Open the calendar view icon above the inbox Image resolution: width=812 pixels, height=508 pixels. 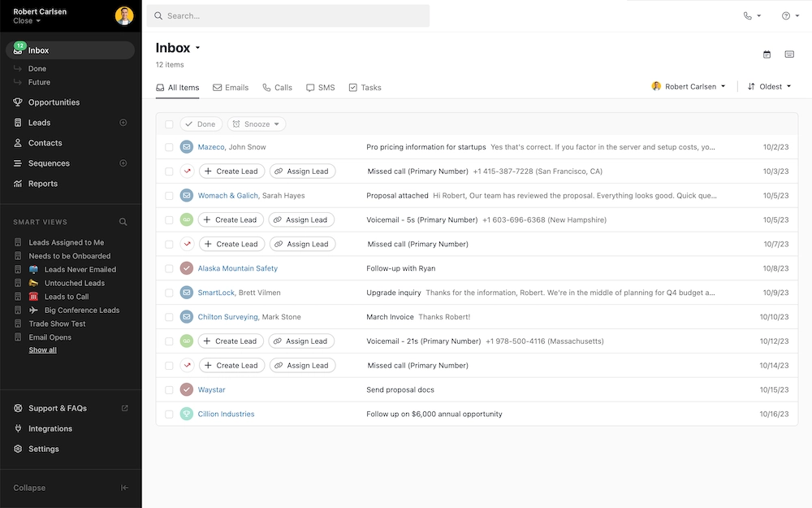click(767, 53)
